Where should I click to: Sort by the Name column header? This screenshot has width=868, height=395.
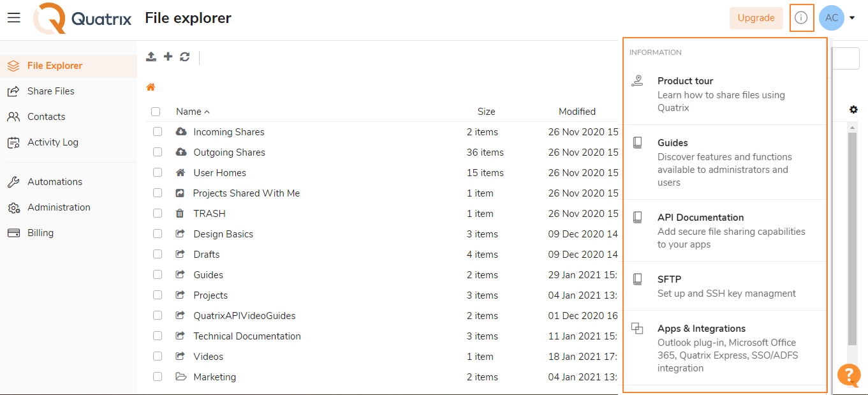189,112
